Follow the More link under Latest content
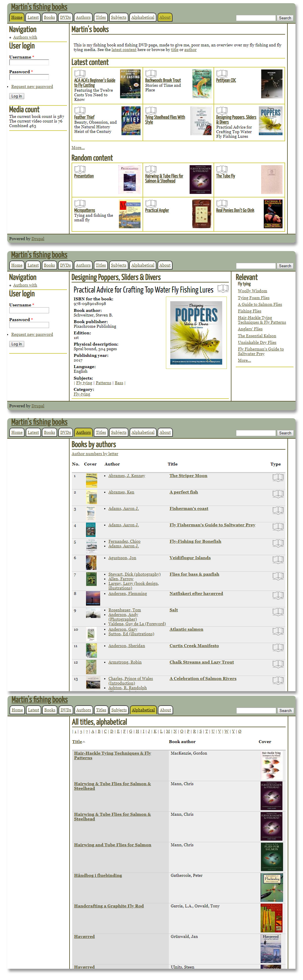The width and height of the screenshot is (303, 980). 78,148
